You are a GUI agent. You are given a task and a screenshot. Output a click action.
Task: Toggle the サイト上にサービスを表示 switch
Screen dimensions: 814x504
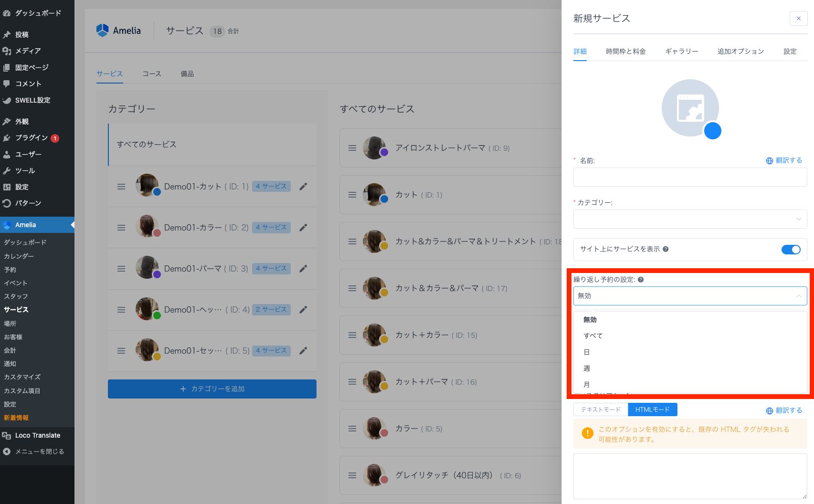[791, 250]
